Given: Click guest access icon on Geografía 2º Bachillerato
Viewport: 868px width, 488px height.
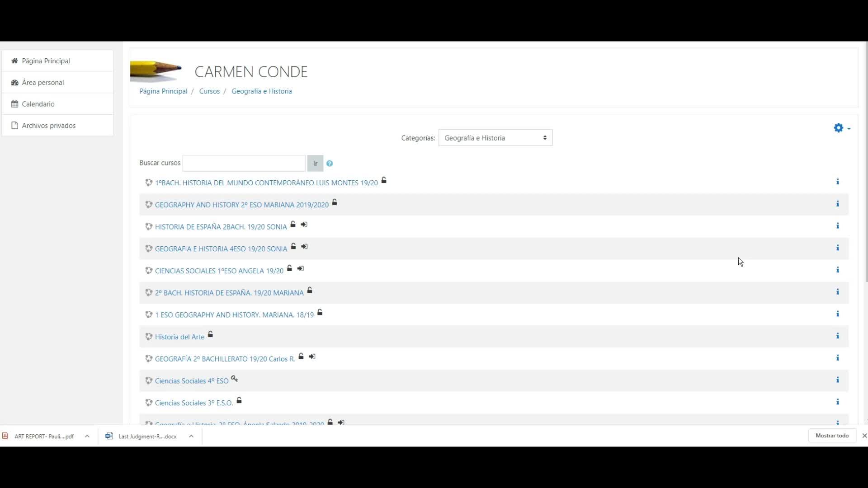Looking at the screenshot, I should point(312,357).
